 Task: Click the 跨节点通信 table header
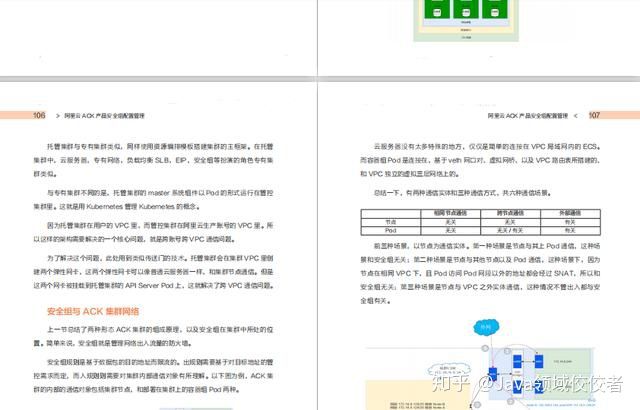[x=510, y=213]
